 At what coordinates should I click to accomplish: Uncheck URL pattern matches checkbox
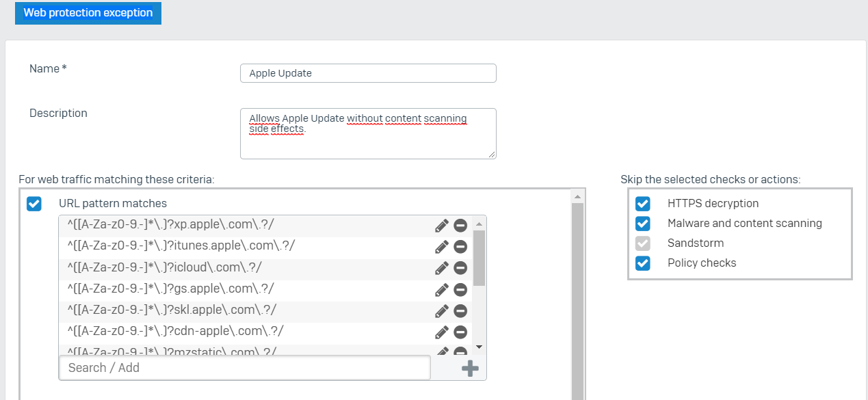click(34, 204)
